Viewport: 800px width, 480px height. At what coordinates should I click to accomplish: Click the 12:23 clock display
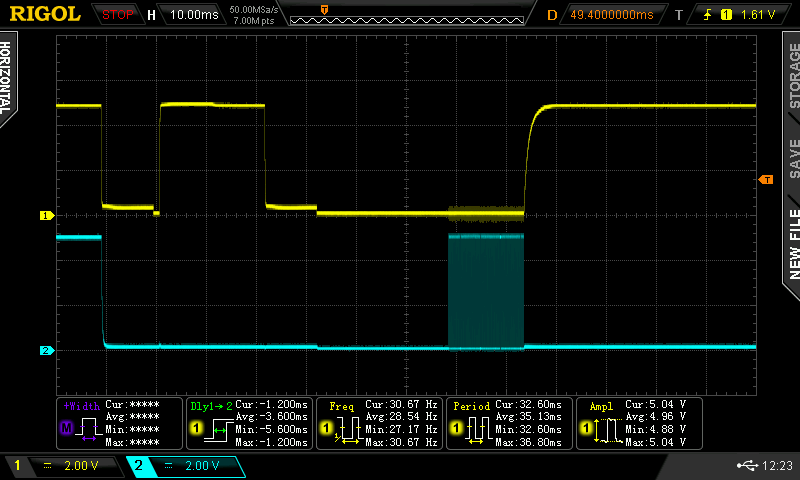(777, 465)
